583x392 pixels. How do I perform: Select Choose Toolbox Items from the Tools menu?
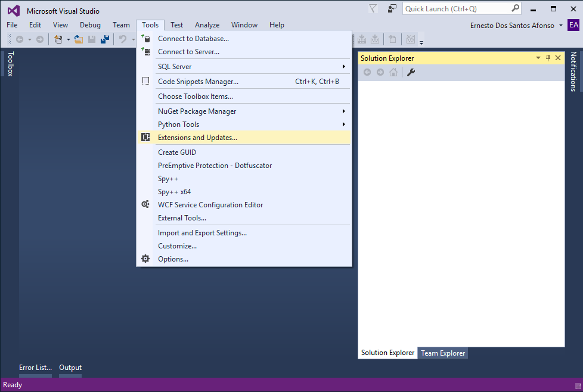tap(244, 97)
